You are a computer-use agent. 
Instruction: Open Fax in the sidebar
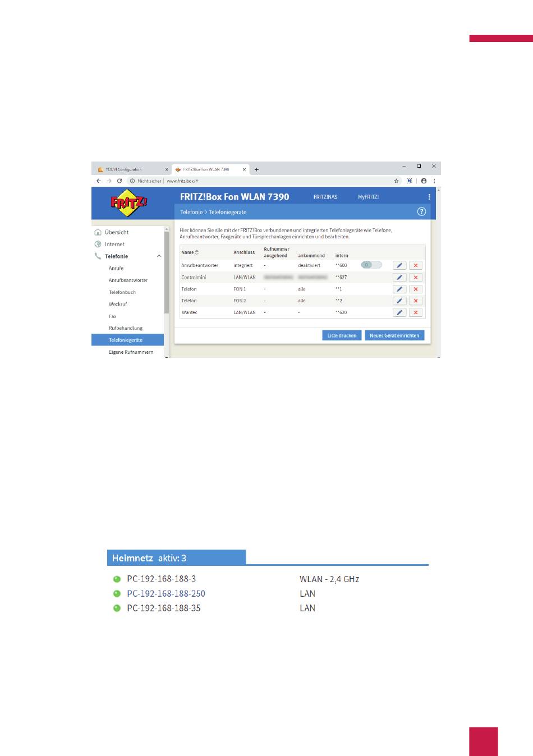(113, 316)
